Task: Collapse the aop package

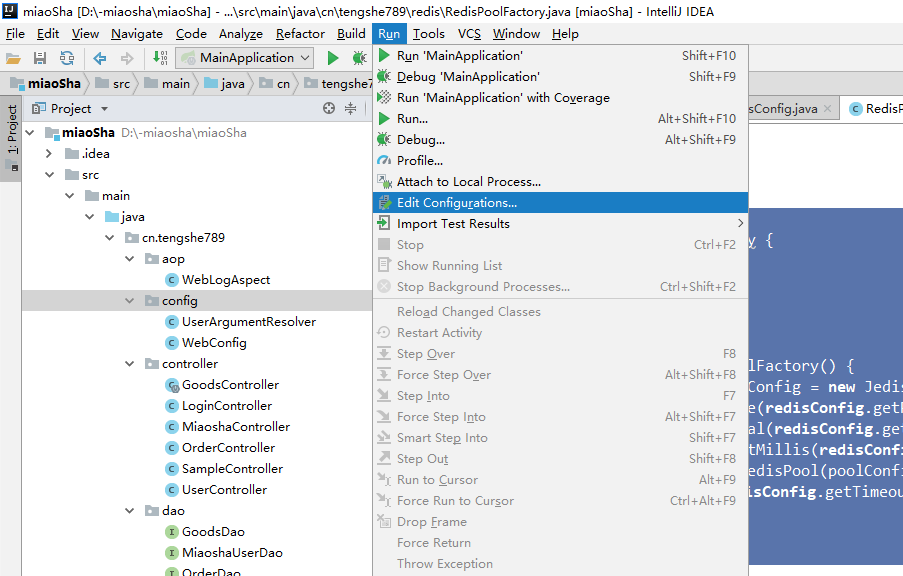Action: [130, 259]
